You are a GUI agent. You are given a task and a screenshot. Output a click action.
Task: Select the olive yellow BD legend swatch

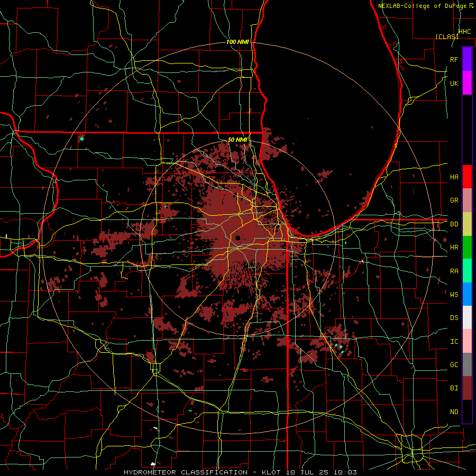click(467, 224)
